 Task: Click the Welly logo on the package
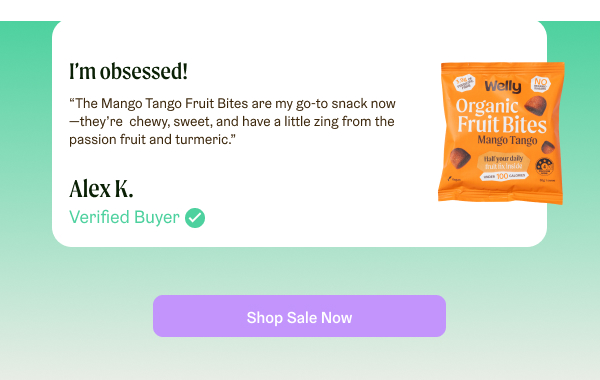[503, 86]
